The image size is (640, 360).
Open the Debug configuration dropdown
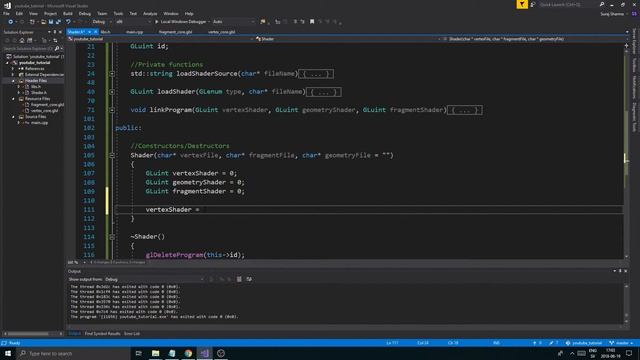point(102,22)
